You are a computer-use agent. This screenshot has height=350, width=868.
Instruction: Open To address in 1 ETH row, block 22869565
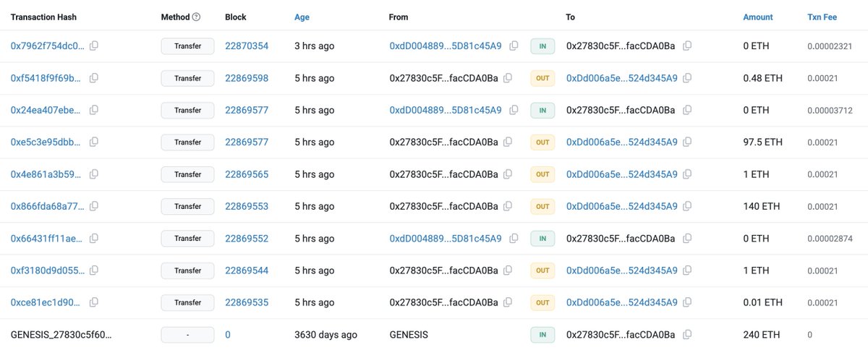622,174
